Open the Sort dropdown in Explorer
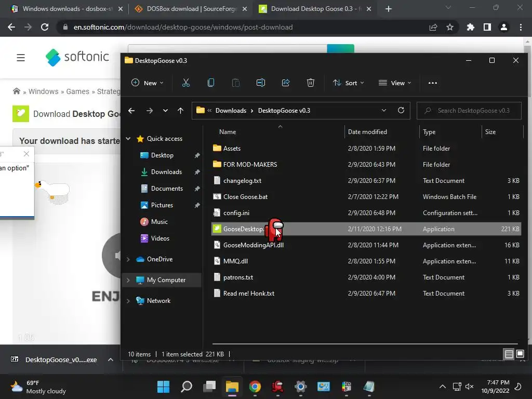 pyautogui.click(x=349, y=83)
